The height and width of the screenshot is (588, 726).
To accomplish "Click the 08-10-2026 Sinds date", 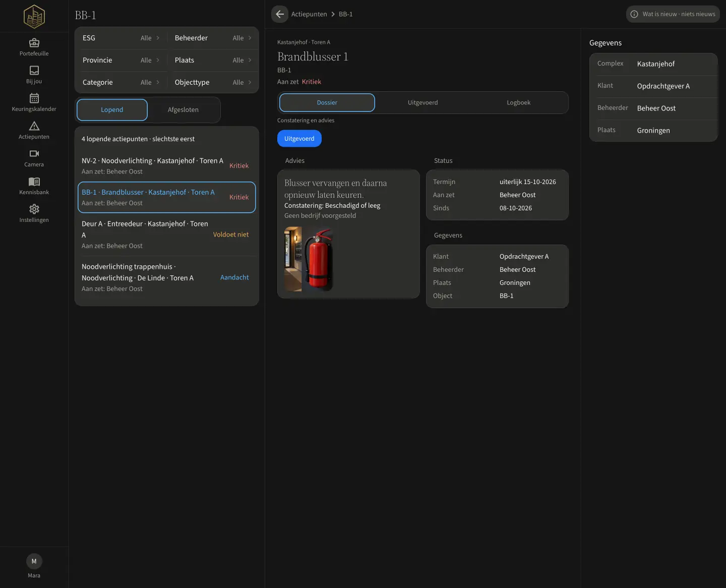I will (516, 208).
